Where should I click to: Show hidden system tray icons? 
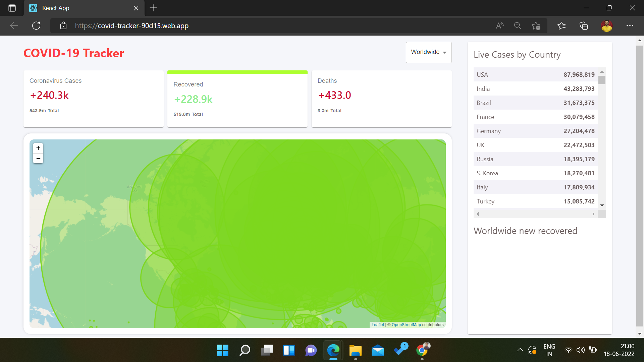click(x=520, y=350)
